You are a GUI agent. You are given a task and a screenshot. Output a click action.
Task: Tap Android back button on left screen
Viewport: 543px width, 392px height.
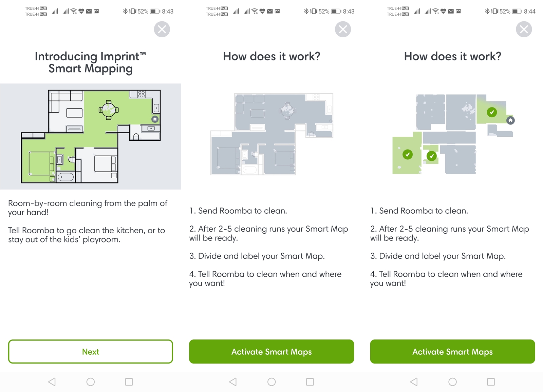point(52,382)
